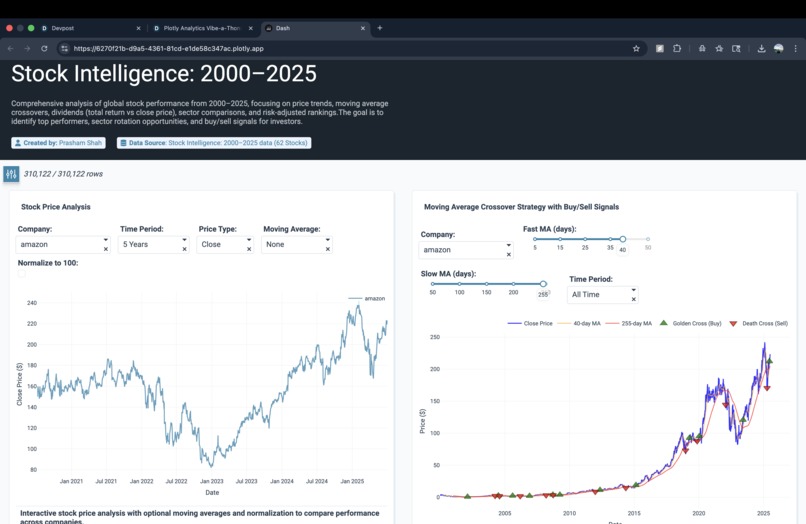Set Fast MA slider to 25 mark
Screen dimensions: 806x524
click(x=585, y=239)
